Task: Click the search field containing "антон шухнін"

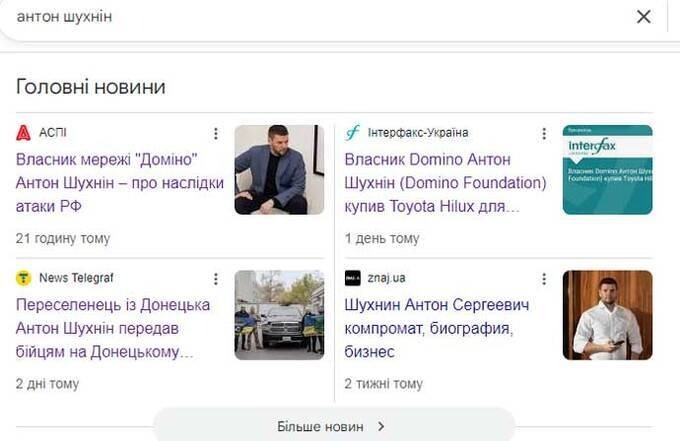Action: tap(300, 17)
